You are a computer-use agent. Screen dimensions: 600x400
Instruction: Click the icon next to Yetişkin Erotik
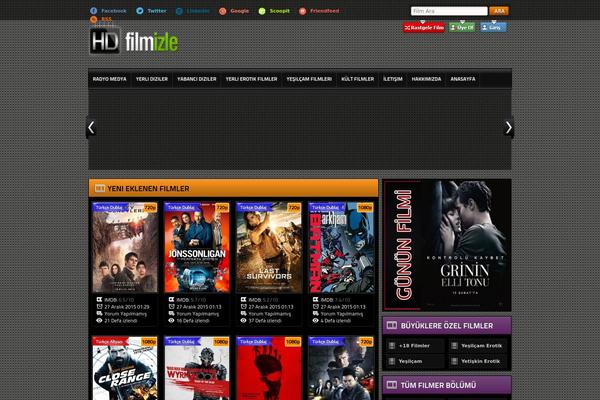tap(454, 361)
